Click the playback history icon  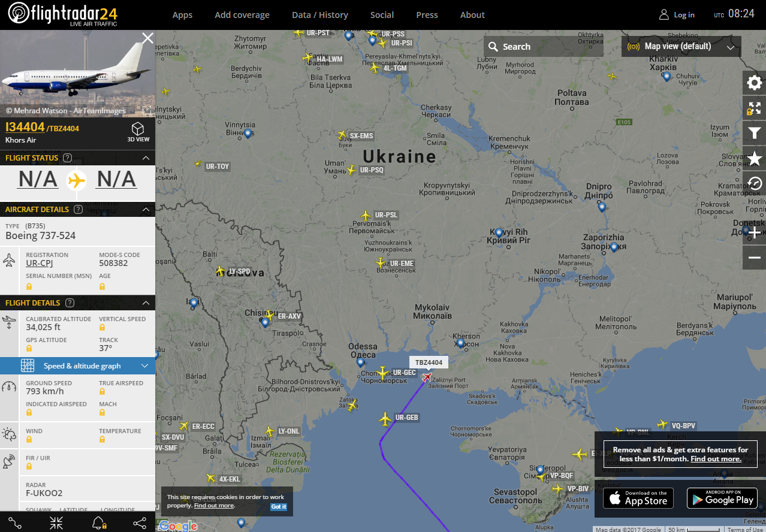(754, 183)
